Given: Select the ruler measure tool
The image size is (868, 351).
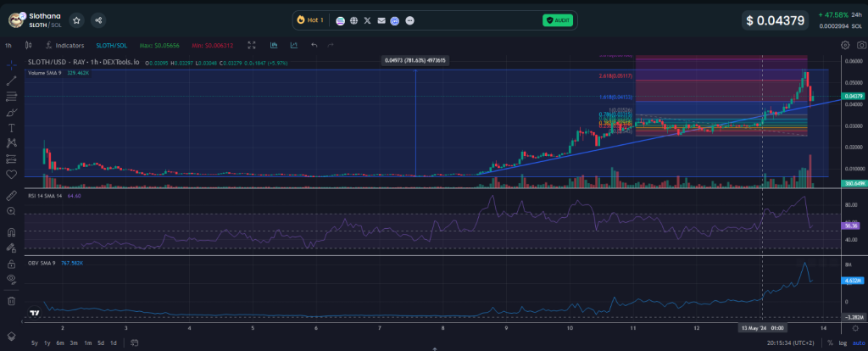Looking at the screenshot, I should point(11,196).
